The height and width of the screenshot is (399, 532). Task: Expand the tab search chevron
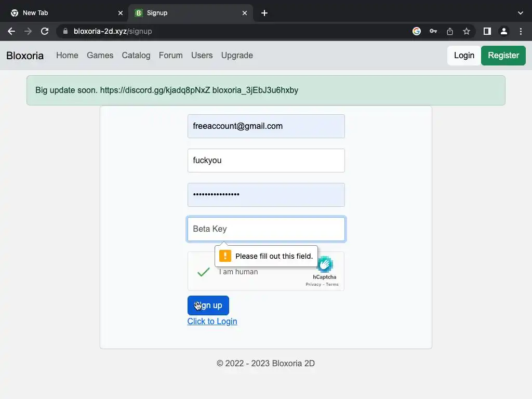(x=521, y=13)
